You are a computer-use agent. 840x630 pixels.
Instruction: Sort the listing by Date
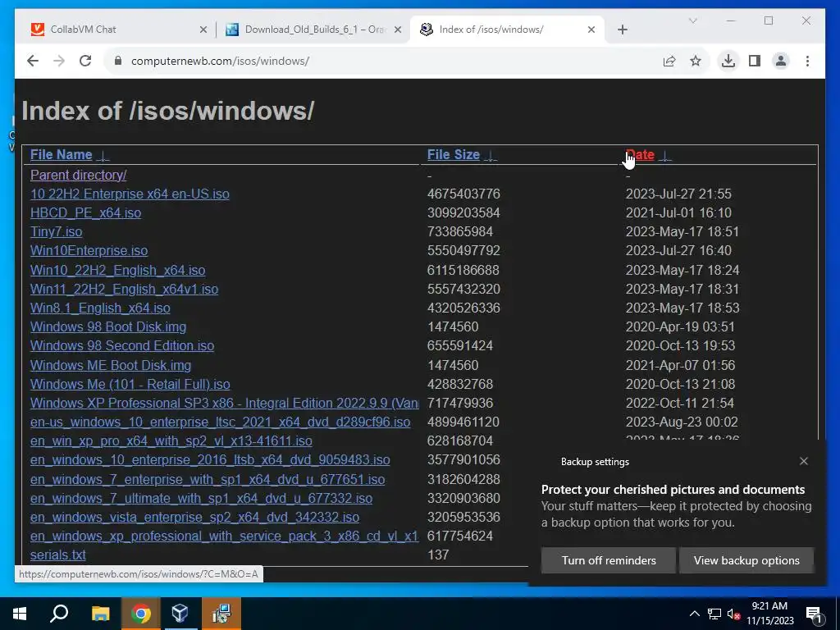click(x=640, y=155)
